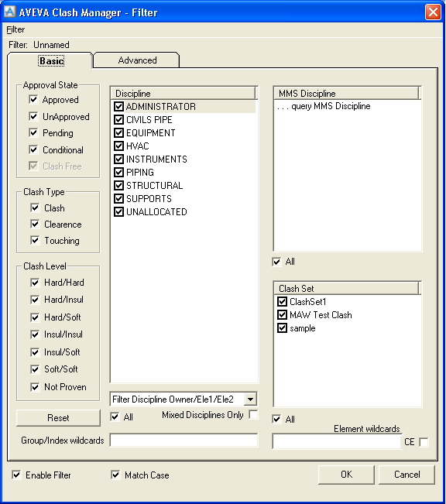Screen dimensions: 446x504
Task: Uncheck the Approved approval state
Action: click(33, 99)
